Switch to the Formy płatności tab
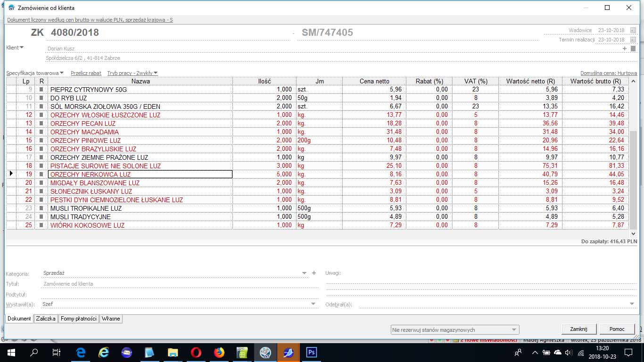 click(78, 319)
